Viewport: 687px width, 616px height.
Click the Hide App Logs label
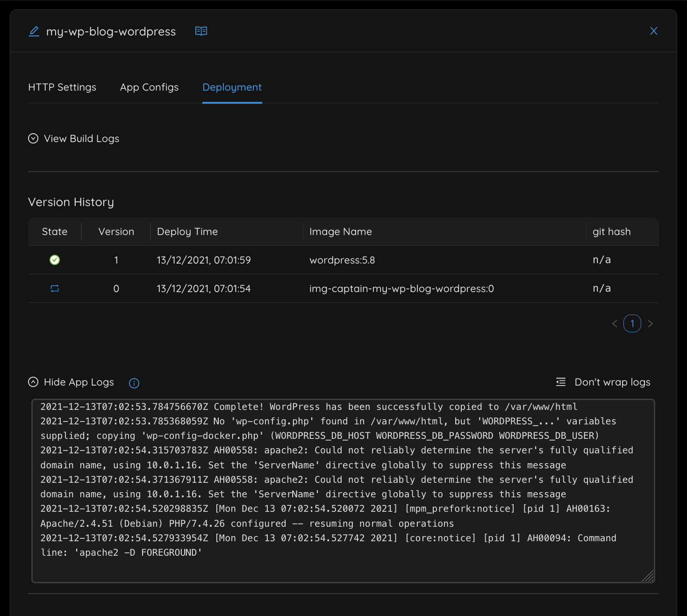79,382
